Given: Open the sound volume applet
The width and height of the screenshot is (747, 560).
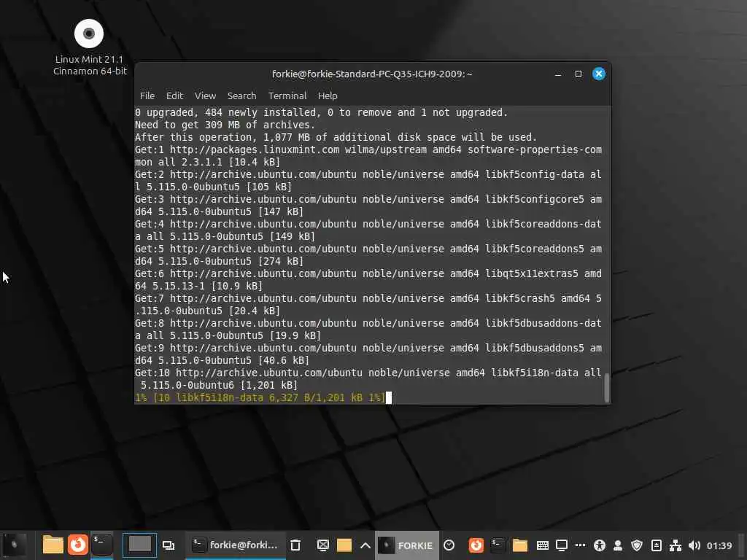Looking at the screenshot, I should click(694, 545).
